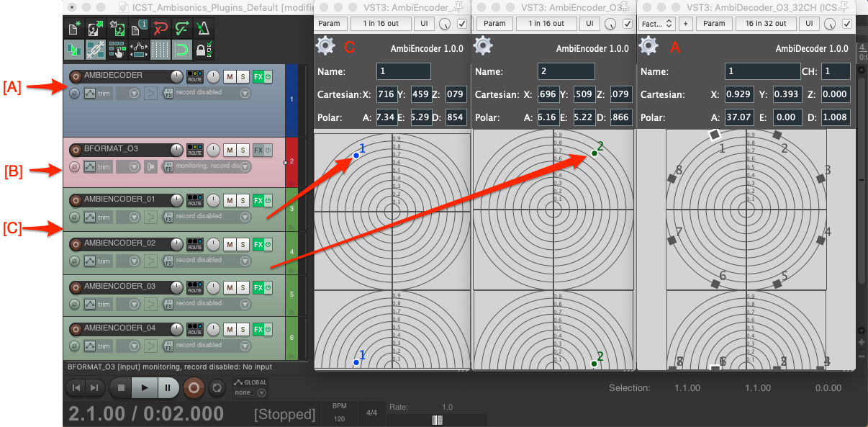Arm record on BFORMAT_O3 track
868x427 pixels.
(75, 150)
